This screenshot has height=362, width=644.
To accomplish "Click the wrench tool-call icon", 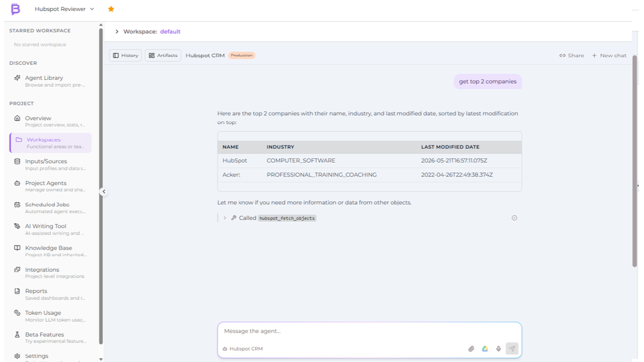I will click(x=234, y=218).
